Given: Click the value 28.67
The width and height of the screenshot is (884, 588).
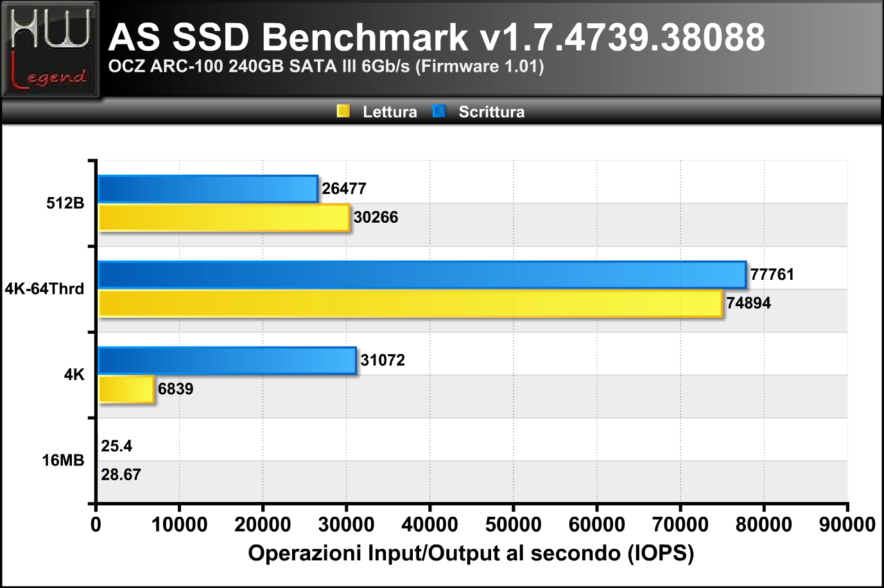Looking at the screenshot, I should pyautogui.click(x=121, y=475).
